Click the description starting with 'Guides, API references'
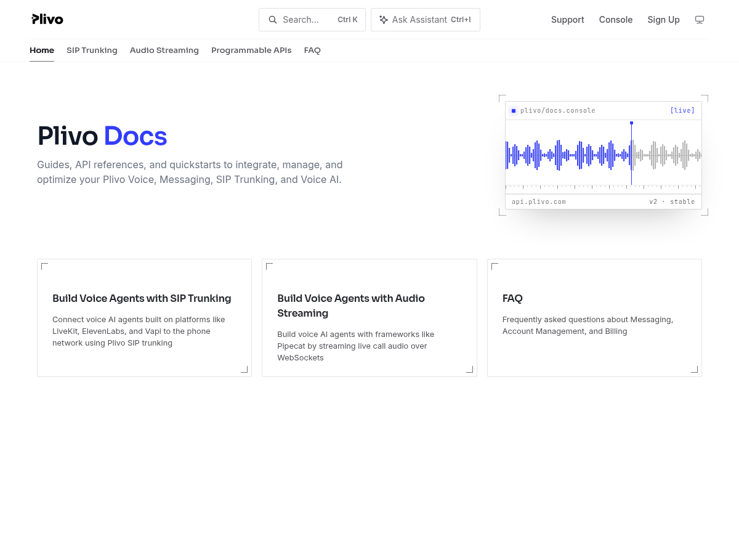 point(190,172)
